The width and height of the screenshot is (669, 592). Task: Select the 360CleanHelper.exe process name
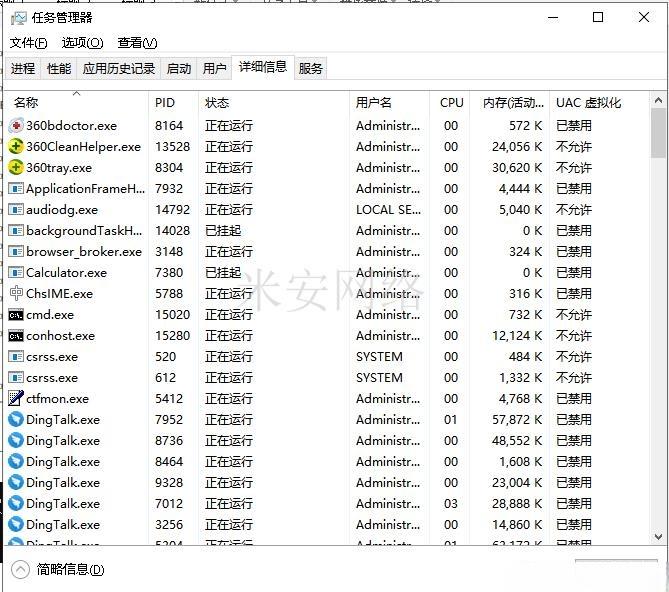pos(84,147)
